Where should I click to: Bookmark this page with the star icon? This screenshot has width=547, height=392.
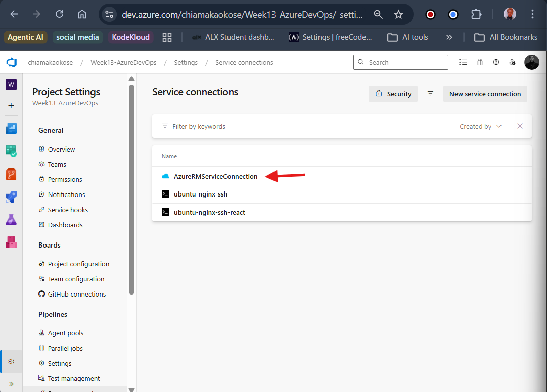398,14
